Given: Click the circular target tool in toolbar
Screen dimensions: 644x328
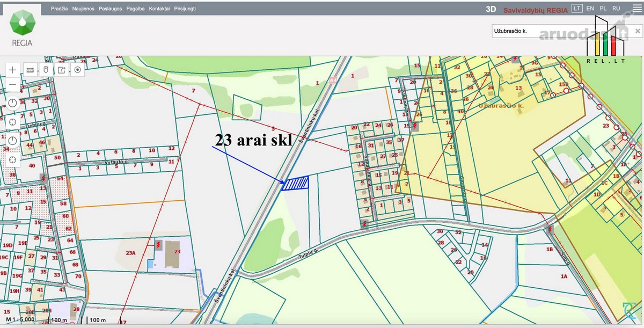Looking at the screenshot, I should point(78,70).
